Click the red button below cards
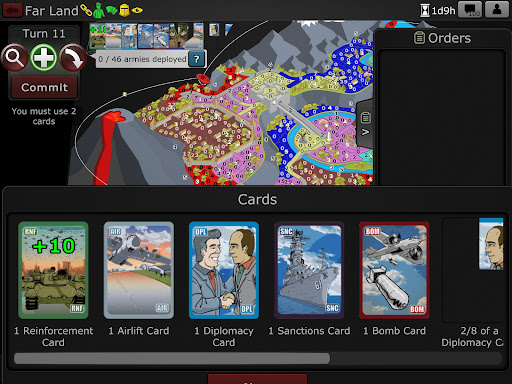 (257, 379)
